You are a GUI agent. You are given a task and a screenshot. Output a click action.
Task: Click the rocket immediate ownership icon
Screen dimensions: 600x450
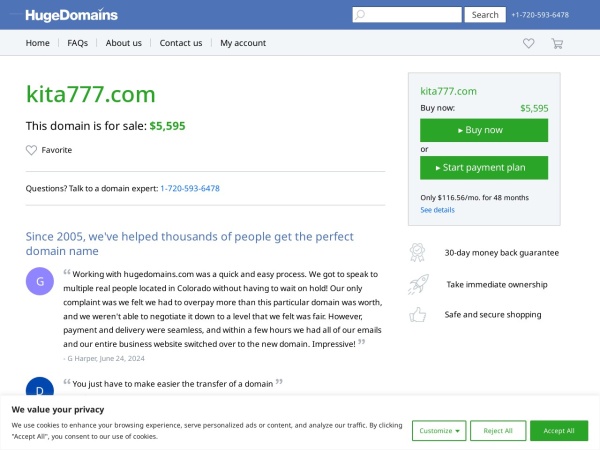418,284
